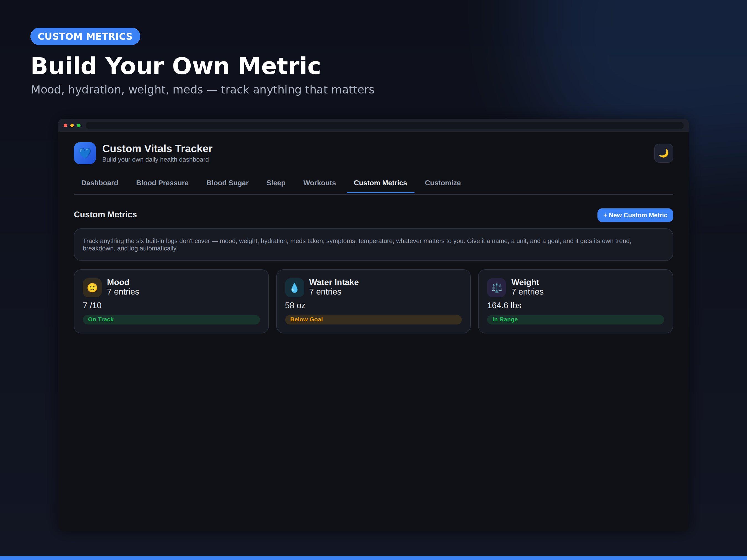Click 'Build your own daily health dashboard' subtitle
Viewport: 747px width, 560px height.
(155, 159)
